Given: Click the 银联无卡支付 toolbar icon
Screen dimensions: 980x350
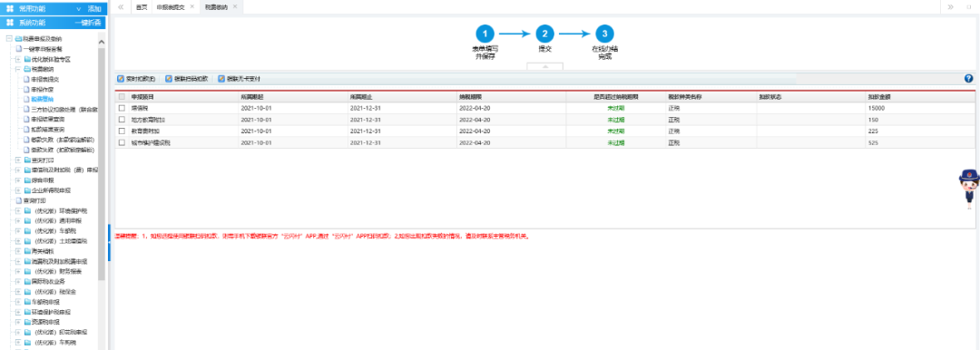Looking at the screenshot, I should tap(222, 80).
